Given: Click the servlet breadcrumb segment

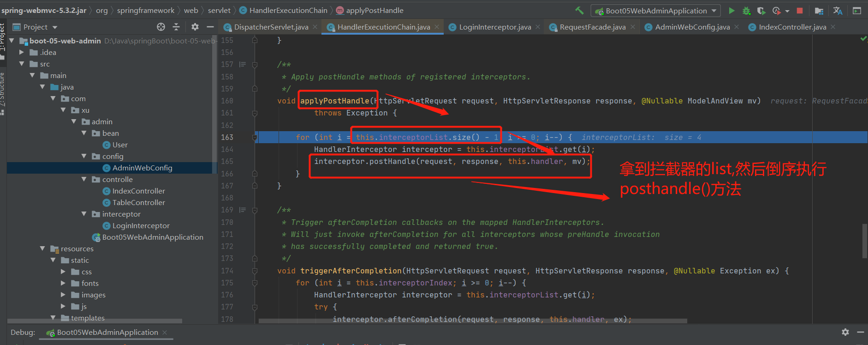Looking at the screenshot, I should coord(219,10).
